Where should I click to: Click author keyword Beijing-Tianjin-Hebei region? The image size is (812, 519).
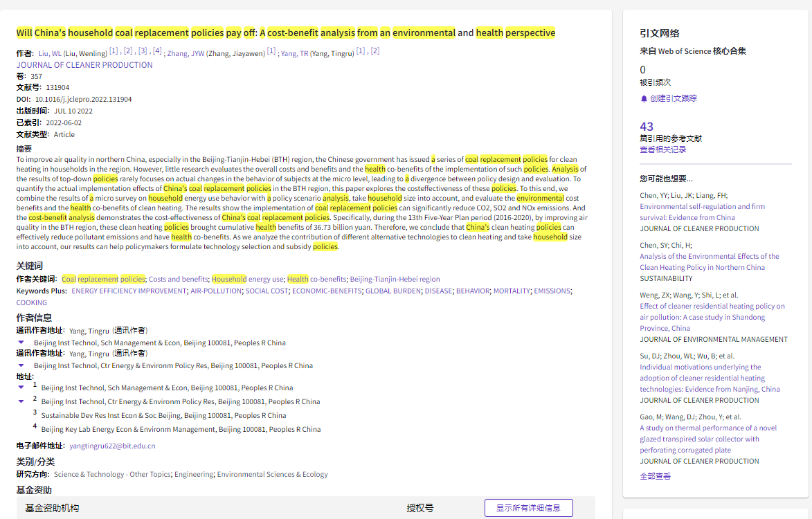(395, 280)
